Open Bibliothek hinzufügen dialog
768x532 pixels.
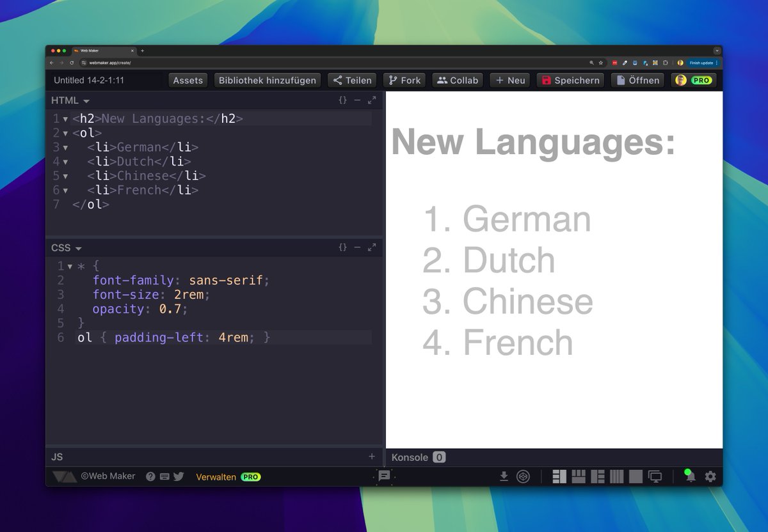tap(268, 80)
